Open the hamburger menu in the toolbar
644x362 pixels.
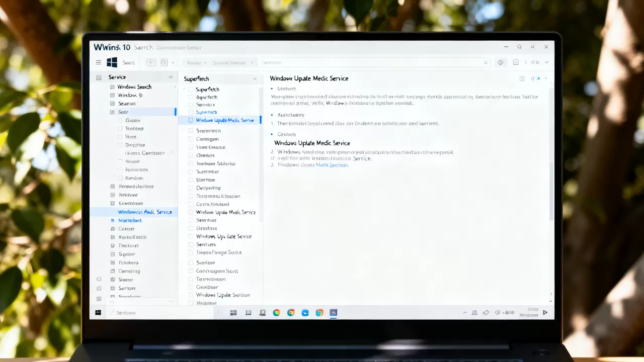click(x=99, y=62)
